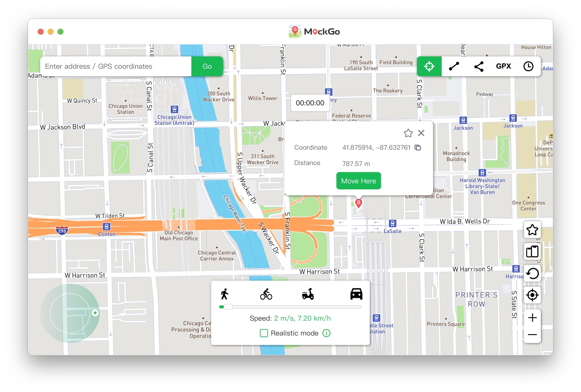
Task: Click the Move Here button
Action: click(x=358, y=181)
